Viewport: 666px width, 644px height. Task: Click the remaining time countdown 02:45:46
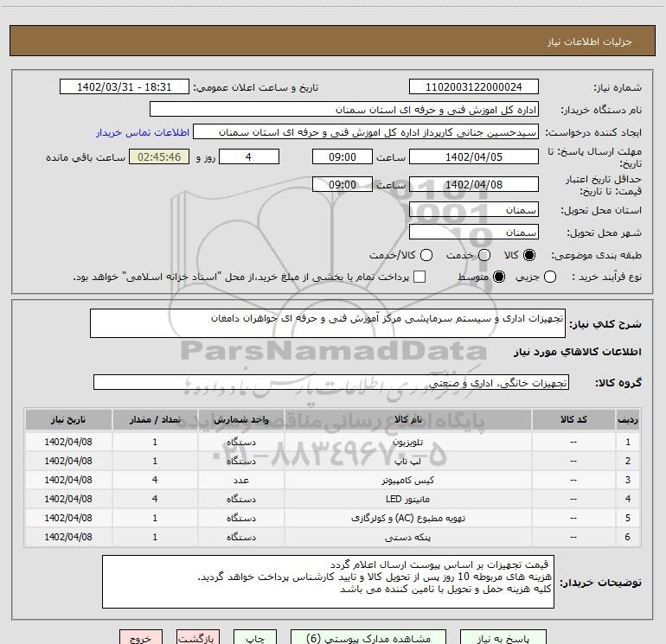(159, 156)
